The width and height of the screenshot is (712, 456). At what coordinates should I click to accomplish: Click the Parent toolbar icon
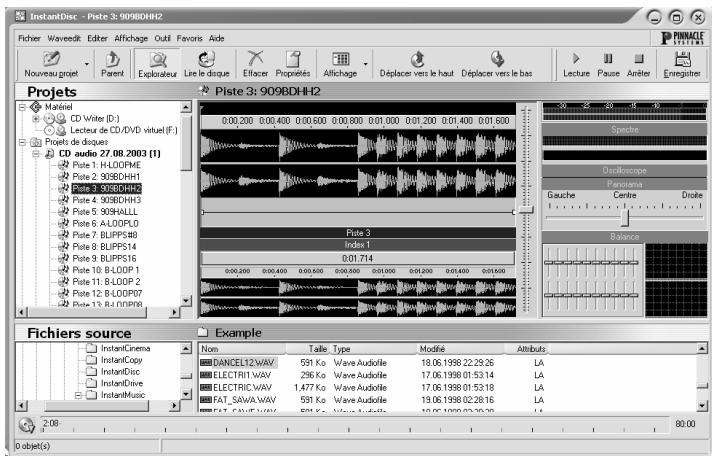pyautogui.click(x=112, y=59)
